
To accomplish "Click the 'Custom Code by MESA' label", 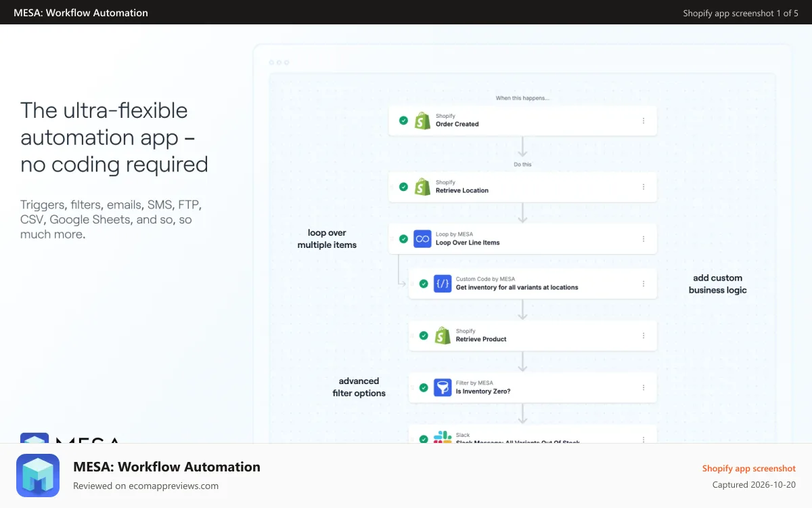I will click(485, 279).
